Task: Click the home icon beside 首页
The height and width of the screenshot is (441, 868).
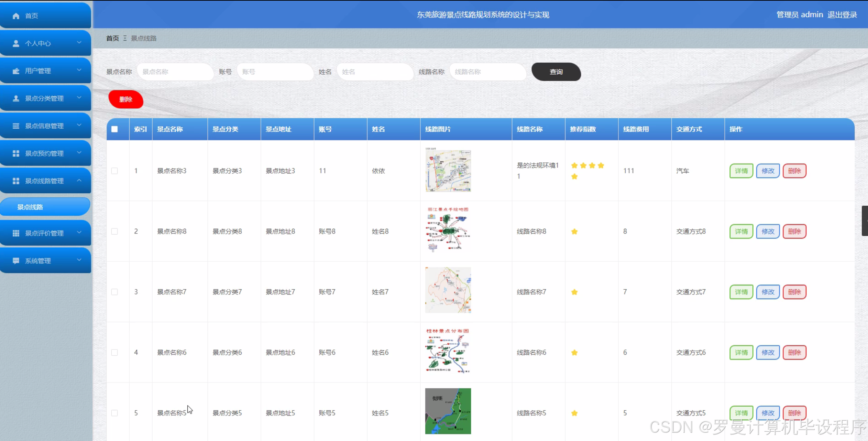Action: pyautogui.click(x=16, y=16)
